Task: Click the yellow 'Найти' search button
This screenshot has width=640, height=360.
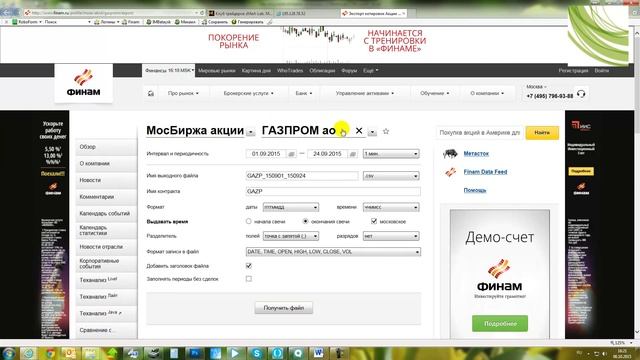Action: [x=542, y=133]
